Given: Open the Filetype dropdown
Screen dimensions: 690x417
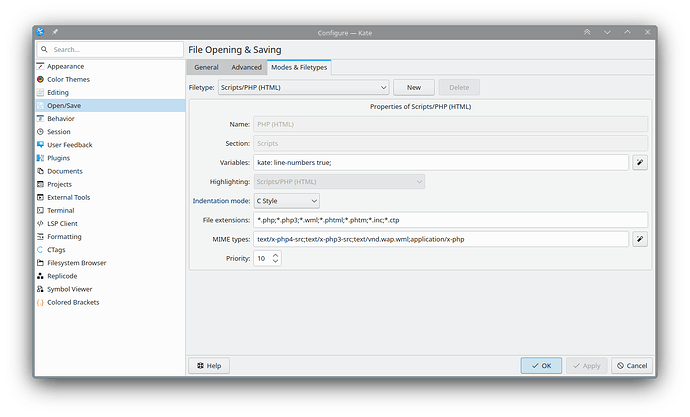Looking at the screenshot, I should coord(304,88).
